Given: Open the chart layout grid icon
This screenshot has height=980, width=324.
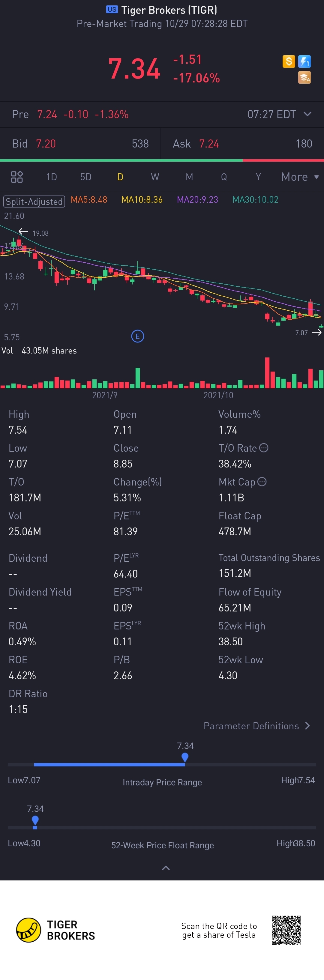Looking at the screenshot, I should [17, 177].
